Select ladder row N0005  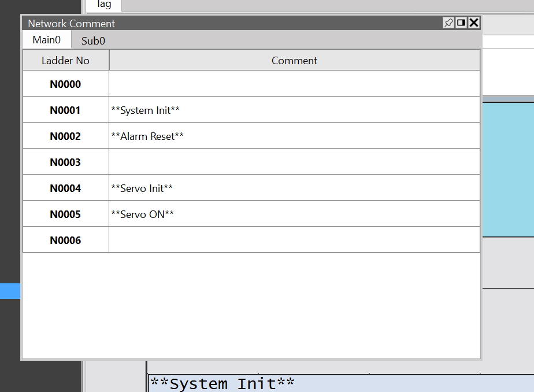(x=65, y=214)
